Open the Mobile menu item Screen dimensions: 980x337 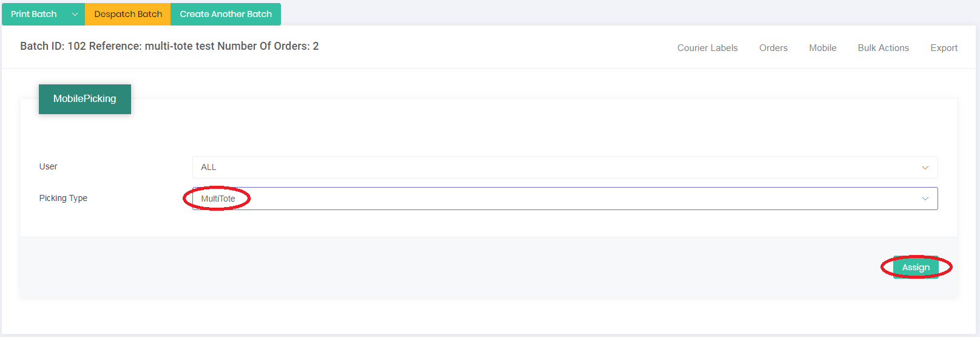pyautogui.click(x=823, y=48)
